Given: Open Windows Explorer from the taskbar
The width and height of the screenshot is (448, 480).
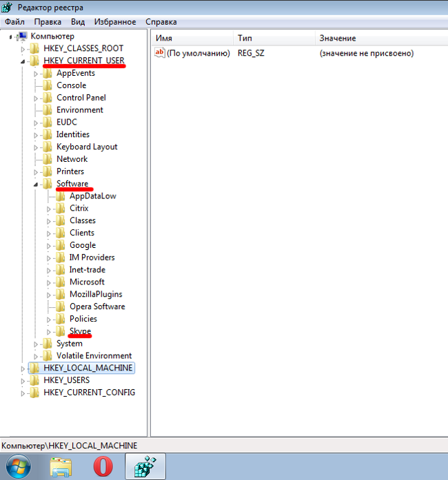Looking at the screenshot, I should point(61,467).
